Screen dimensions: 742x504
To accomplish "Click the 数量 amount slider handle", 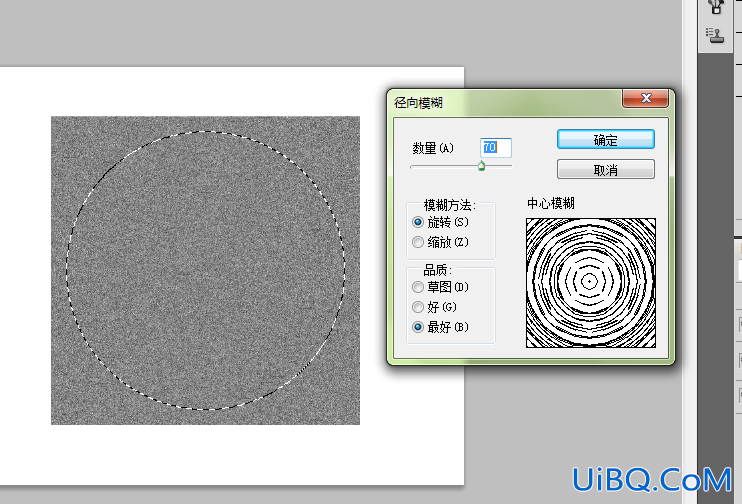I will click(481, 166).
